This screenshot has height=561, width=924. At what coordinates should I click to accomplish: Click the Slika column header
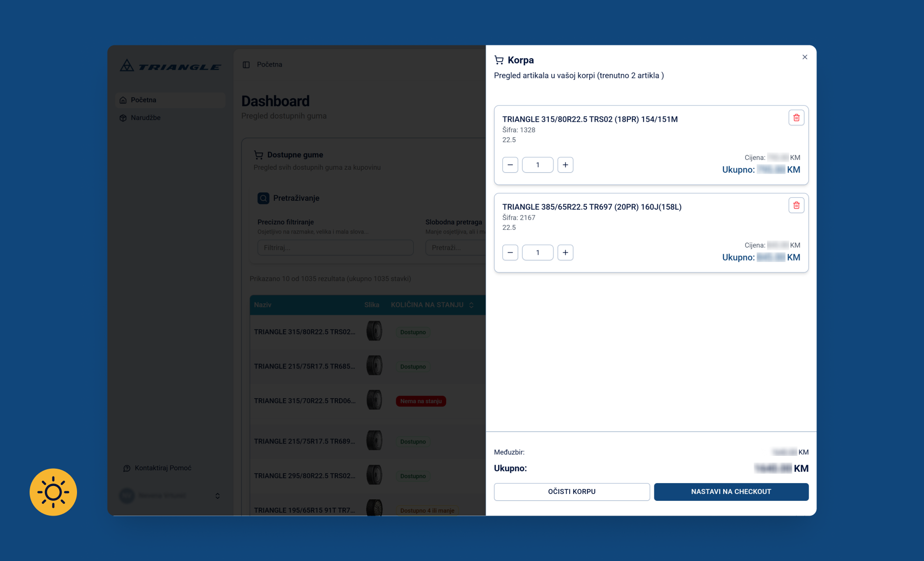(x=372, y=305)
